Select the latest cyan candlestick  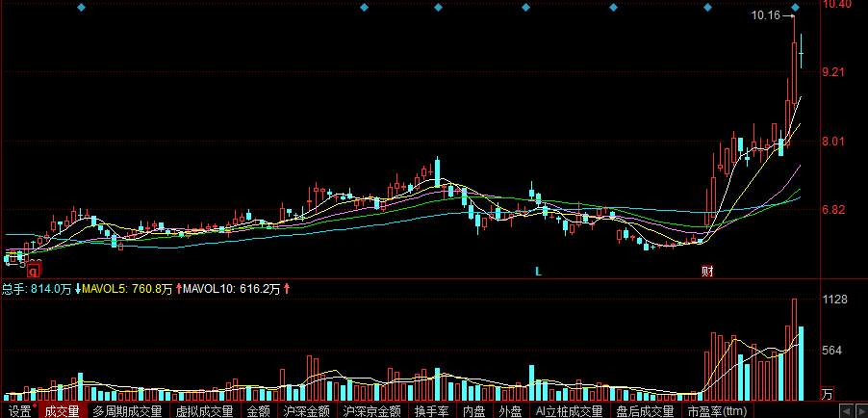[801, 53]
